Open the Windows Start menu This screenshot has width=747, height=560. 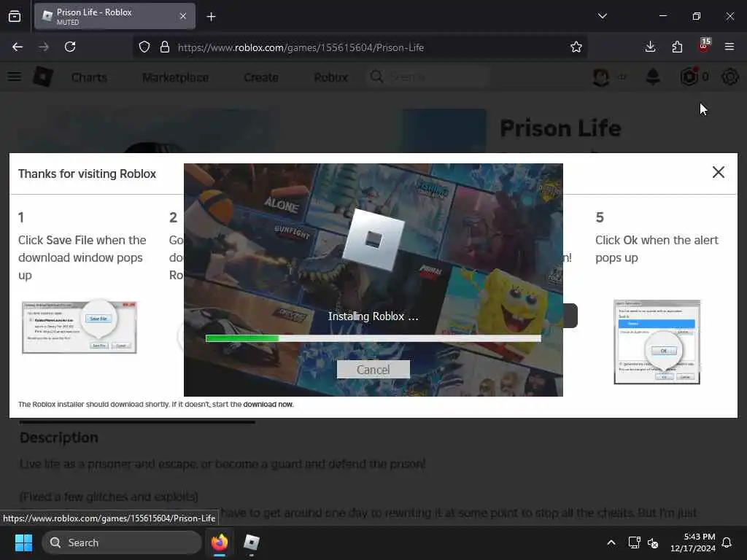[x=23, y=542]
